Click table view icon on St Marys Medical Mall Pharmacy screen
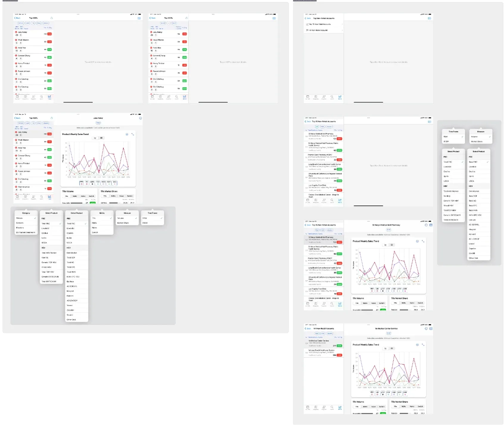 coord(431,225)
